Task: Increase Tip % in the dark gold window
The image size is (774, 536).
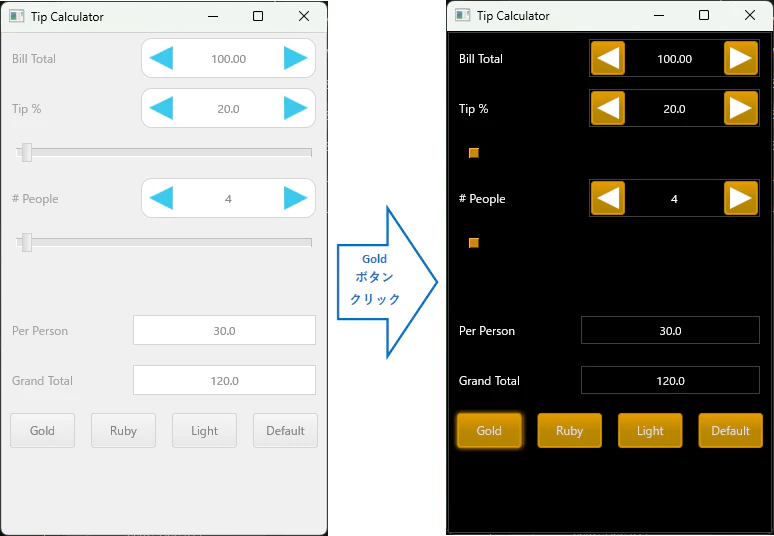Action: pyautogui.click(x=741, y=108)
